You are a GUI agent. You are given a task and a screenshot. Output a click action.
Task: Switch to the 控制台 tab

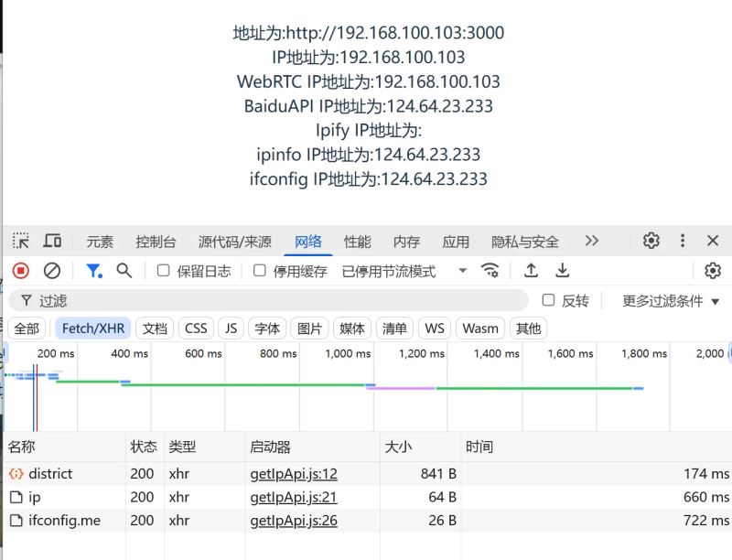click(156, 242)
